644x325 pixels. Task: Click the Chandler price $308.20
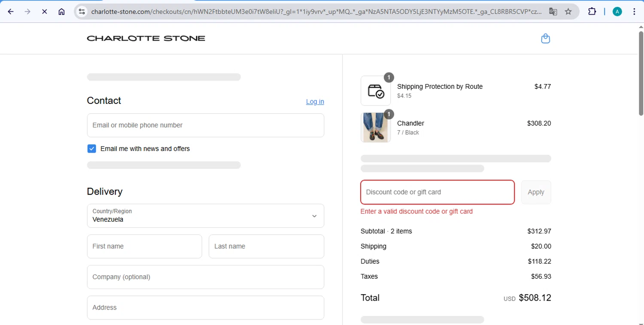pos(539,123)
